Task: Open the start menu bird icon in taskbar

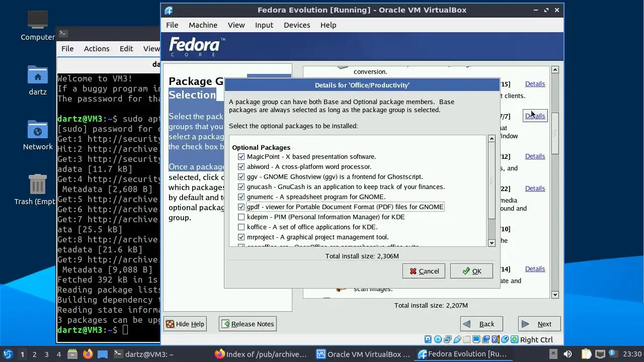Action: pyautogui.click(x=8, y=354)
